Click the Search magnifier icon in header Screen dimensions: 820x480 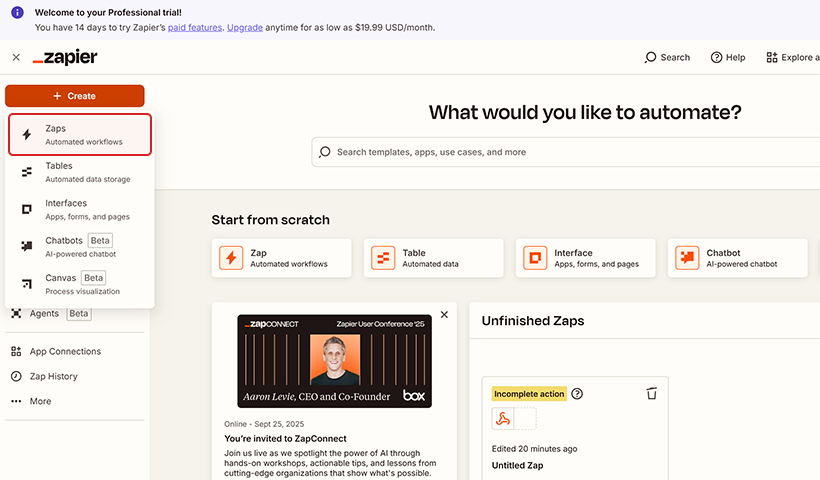coord(651,58)
